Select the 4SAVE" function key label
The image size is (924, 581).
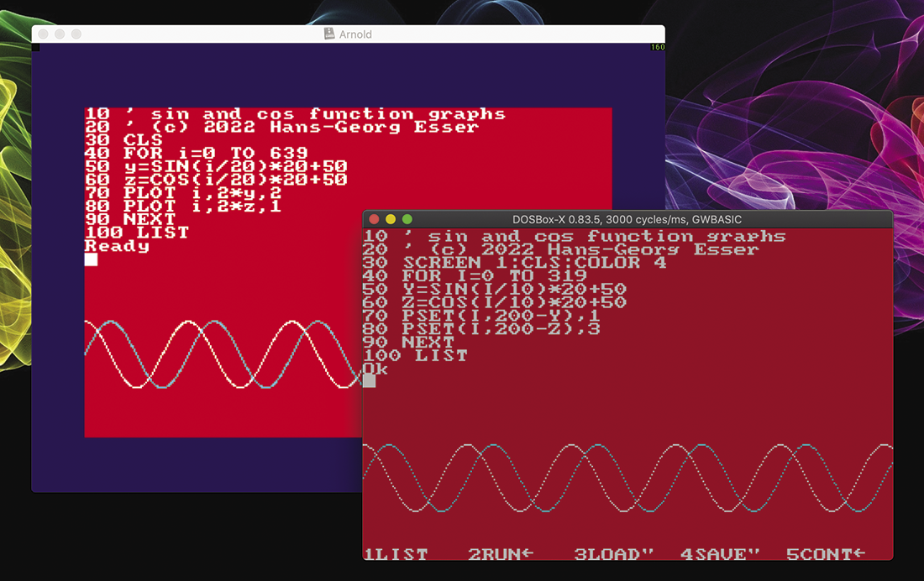coord(720,554)
